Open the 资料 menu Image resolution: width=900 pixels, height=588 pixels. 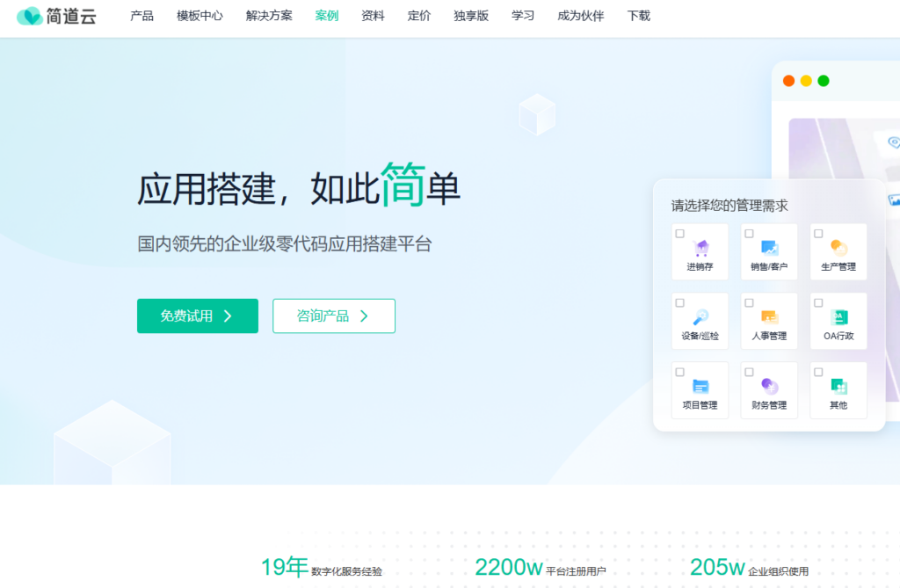(x=373, y=16)
